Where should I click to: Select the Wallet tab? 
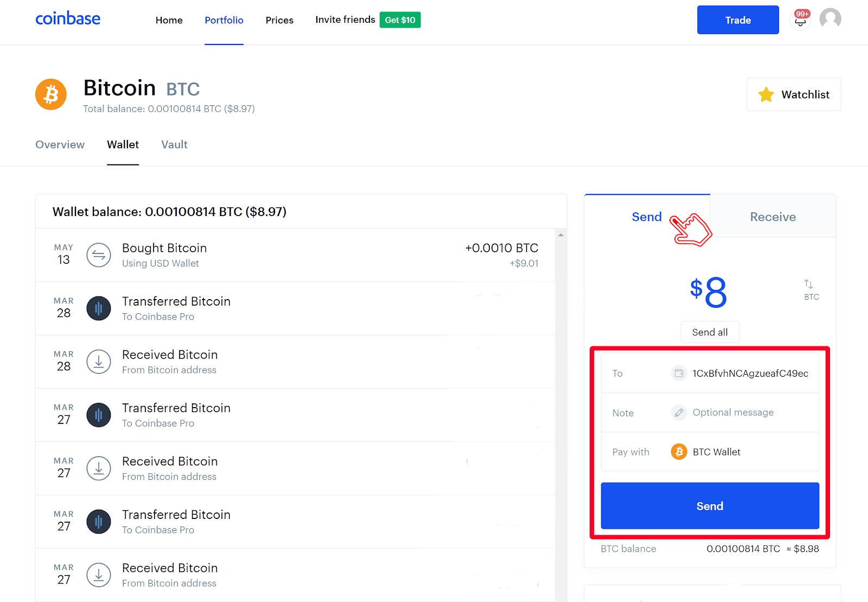pos(123,144)
